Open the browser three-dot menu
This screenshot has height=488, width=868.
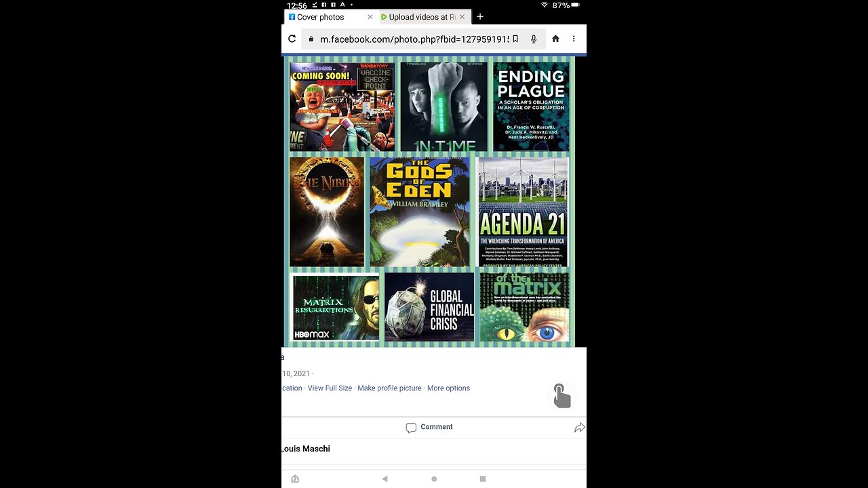(574, 39)
